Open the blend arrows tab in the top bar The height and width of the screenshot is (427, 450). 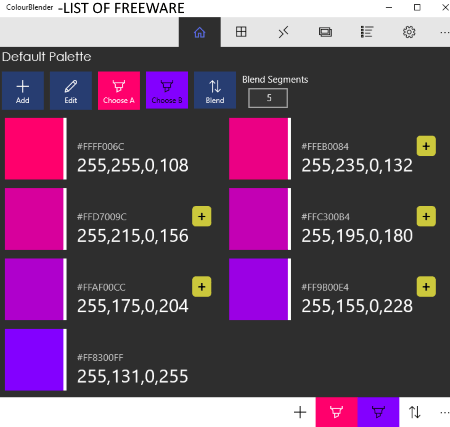[283, 32]
